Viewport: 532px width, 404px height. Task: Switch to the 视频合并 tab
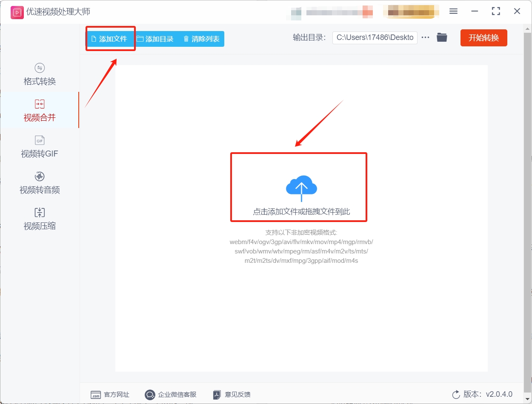40,111
